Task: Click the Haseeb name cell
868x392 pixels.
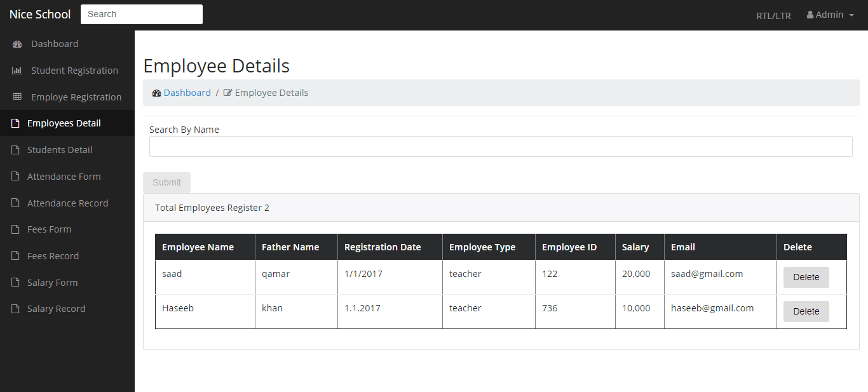Action: point(205,311)
